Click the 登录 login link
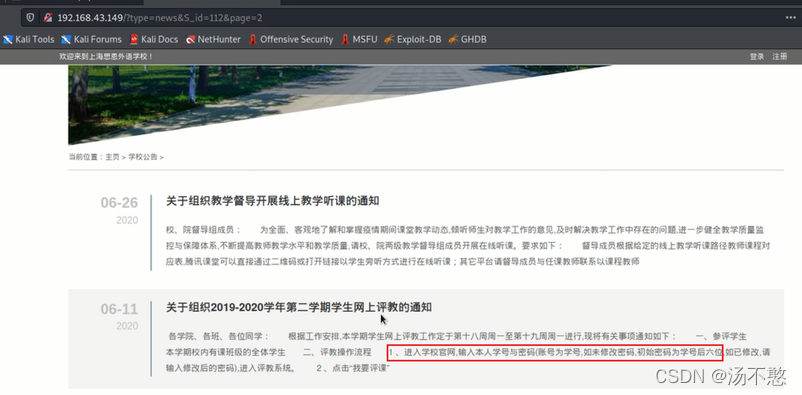Image resolution: width=802 pixels, height=395 pixels. click(x=757, y=56)
